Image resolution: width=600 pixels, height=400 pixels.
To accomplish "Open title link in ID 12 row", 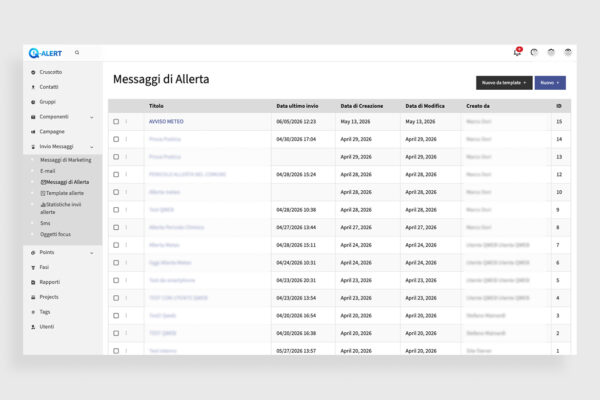I will pyautogui.click(x=187, y=175).
